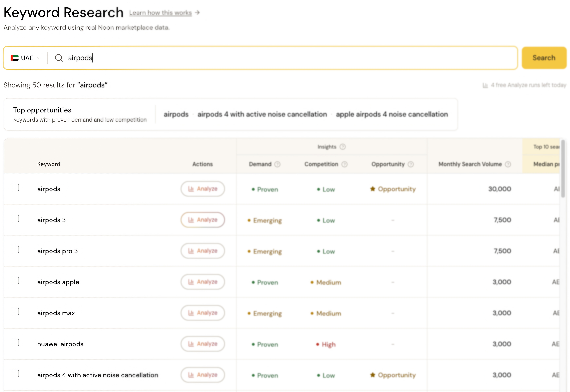Click the UAE flag icon
This screenshot has height=392, width=570.
coord(15,58)
